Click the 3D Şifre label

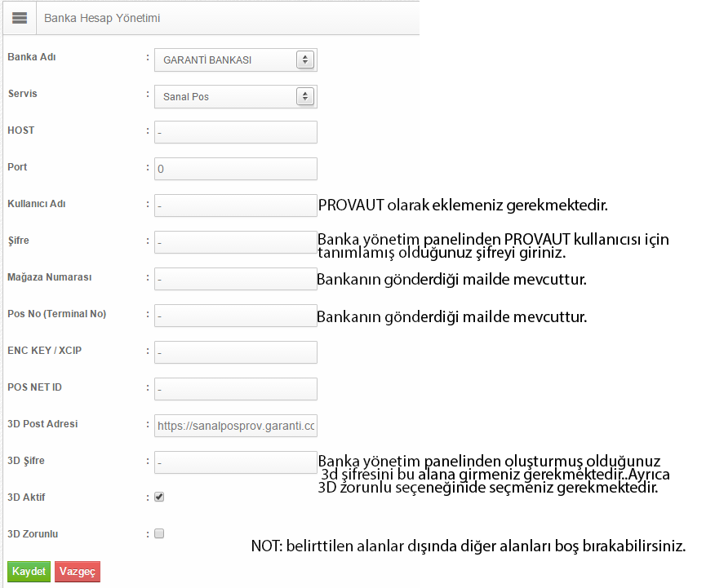click(x=26, y=461)
